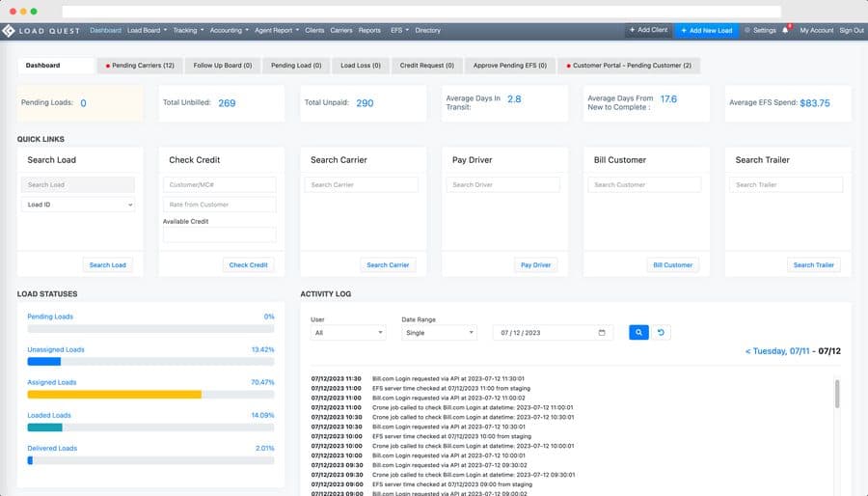
Task: Open the Loaded Loads status link
Action: [49, 415]
